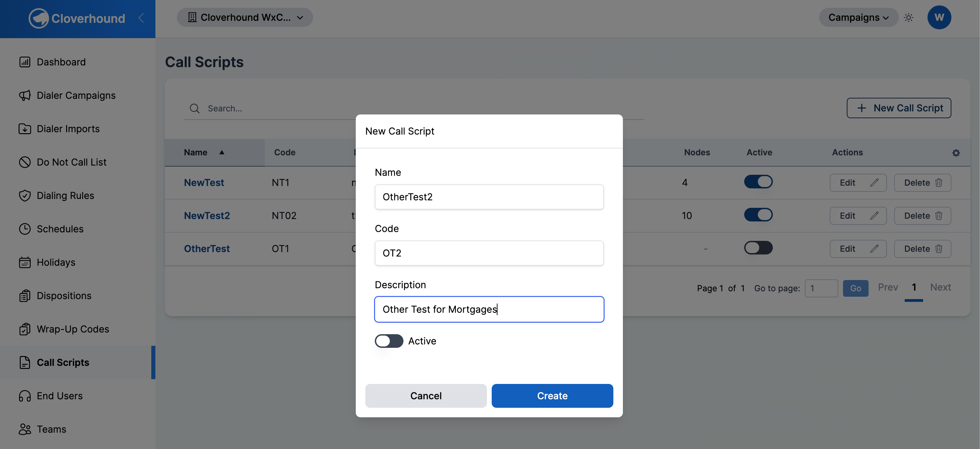Click the Create button
Viewport: 980px width, 449px height.
click(552, 396)
